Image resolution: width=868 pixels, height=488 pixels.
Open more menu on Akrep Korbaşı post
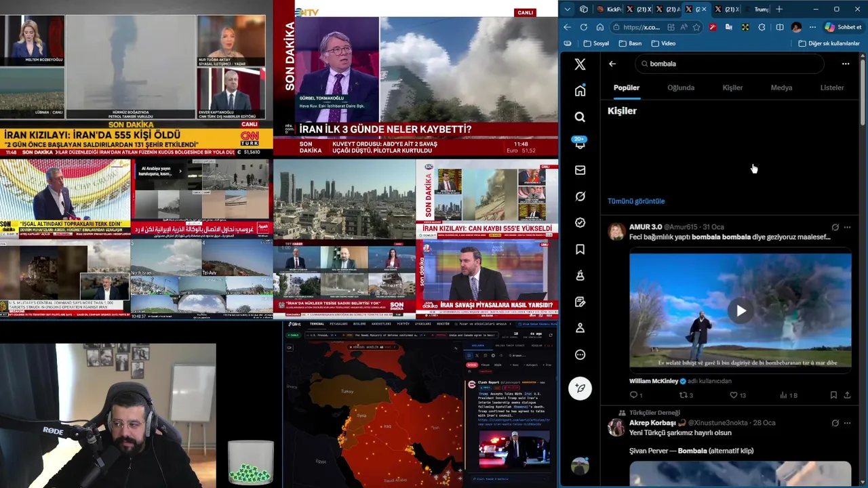(847, 423)
